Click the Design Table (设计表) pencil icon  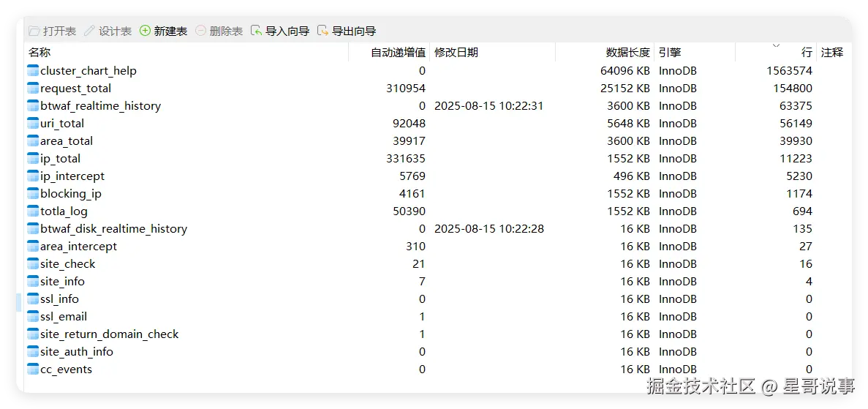point(90,31)
